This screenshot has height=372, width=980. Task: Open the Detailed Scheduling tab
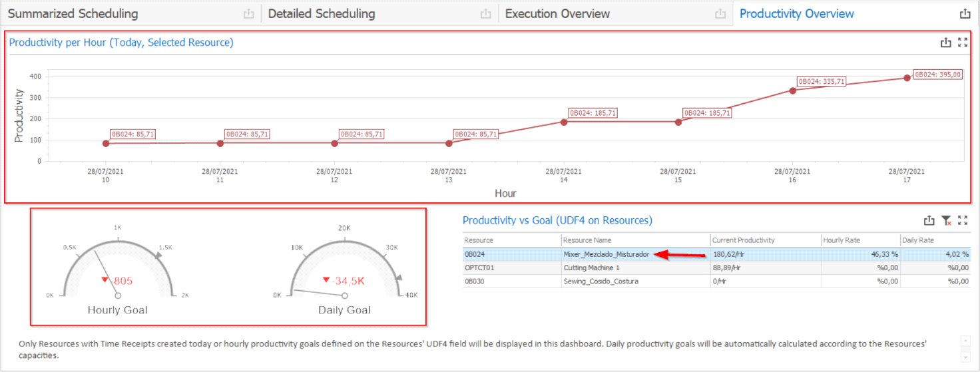323,14
